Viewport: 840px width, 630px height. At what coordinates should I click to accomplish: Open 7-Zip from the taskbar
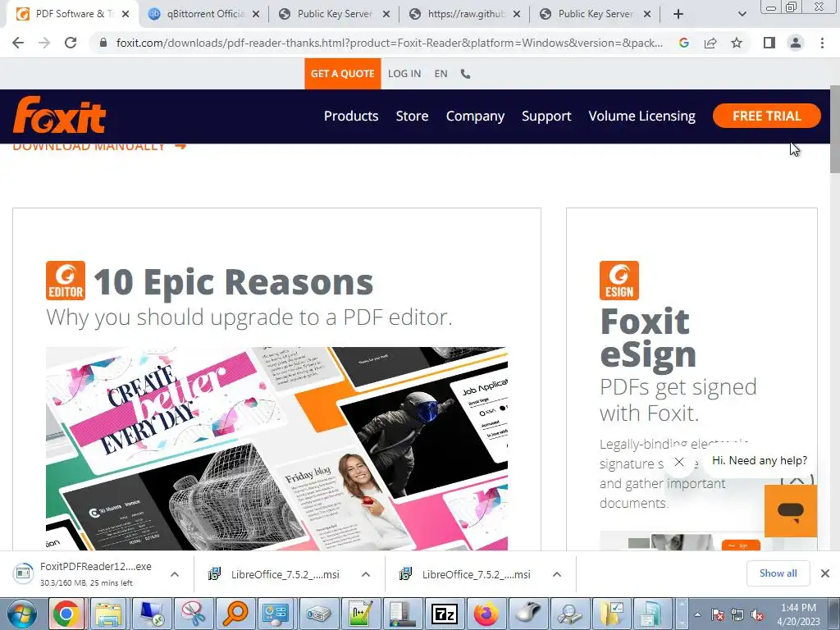click(444, 614)
